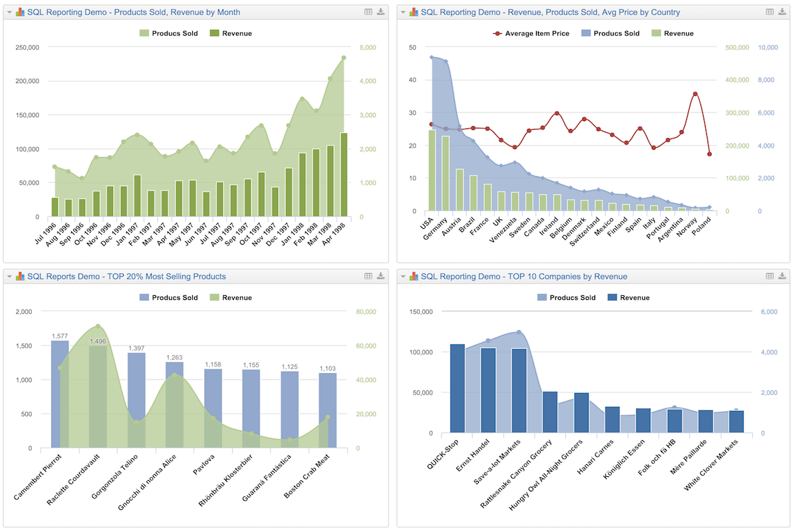Click the Jul 1996 revenue bar

coord(55,207)
